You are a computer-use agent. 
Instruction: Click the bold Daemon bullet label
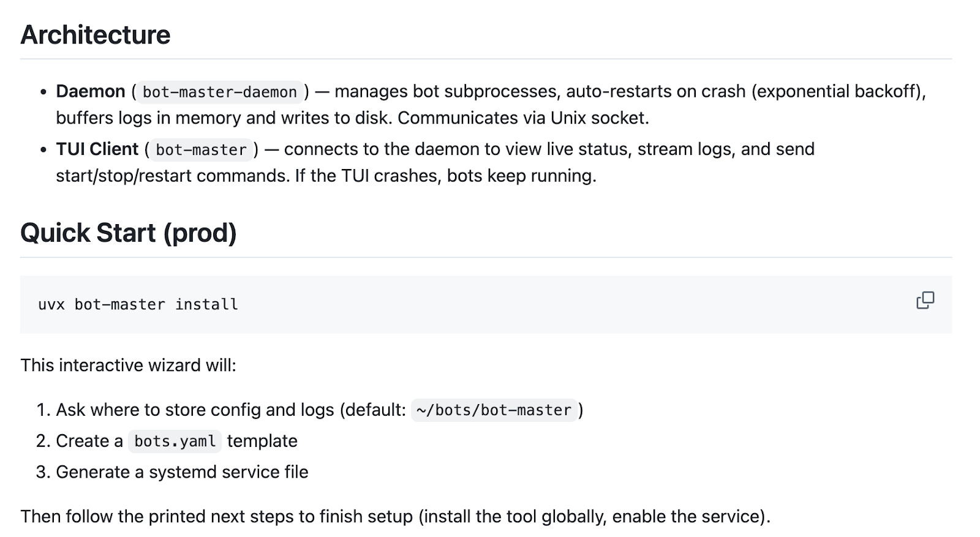point(91,91)
